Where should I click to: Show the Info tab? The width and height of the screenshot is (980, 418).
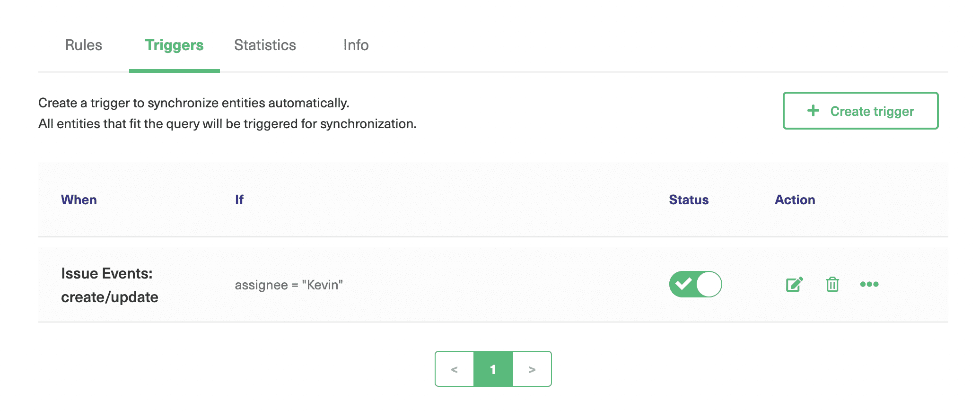point(356,45)
